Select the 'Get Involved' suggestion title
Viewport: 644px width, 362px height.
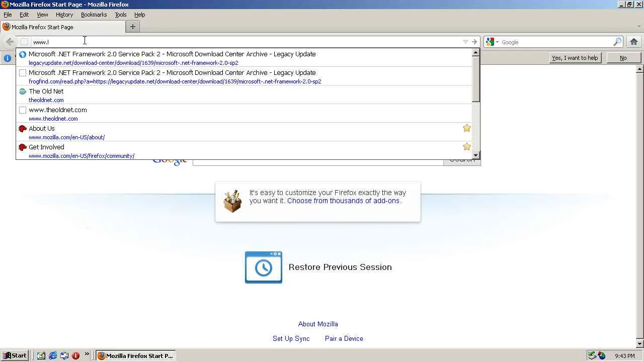(46, 147)
